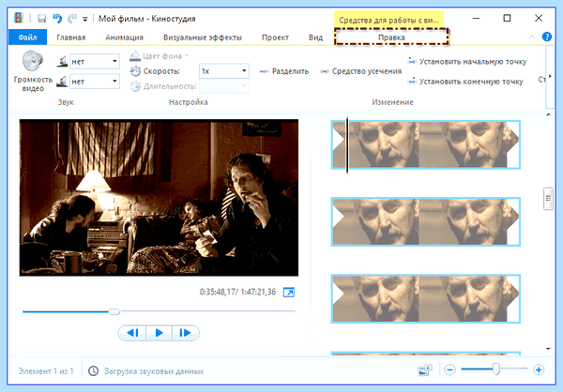Screen dimensions: 563x392
Task: Play the video with the Play button
Action: [x=160, y=333]
